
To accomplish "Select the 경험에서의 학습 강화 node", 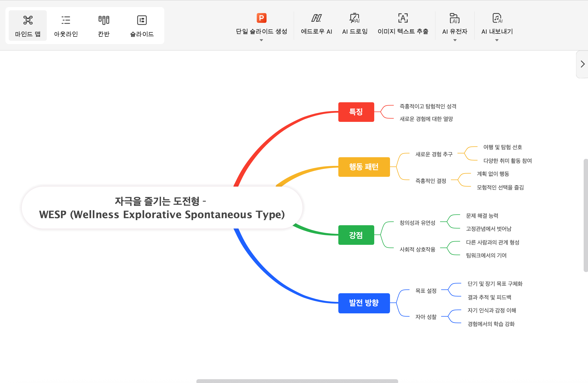I will pyautogui.click(x=491, y=324).
